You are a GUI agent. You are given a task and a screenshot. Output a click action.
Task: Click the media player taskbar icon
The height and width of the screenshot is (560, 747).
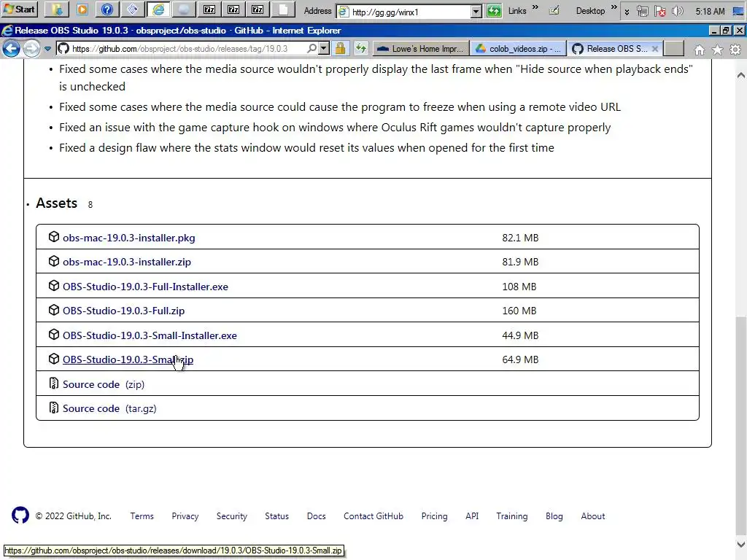coord(82,9)
